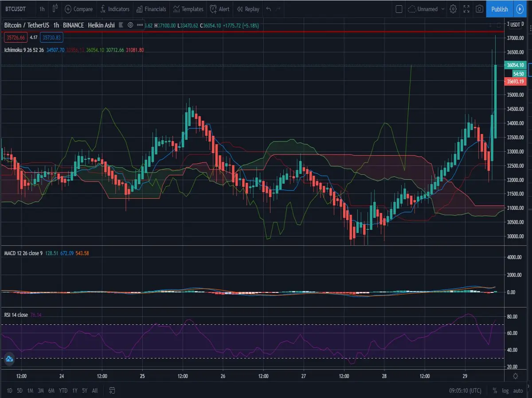The width and height of the screenshot is (532, 398).
Task: Toggle the eye visibility icon in the legend
Action: (130, 25)
